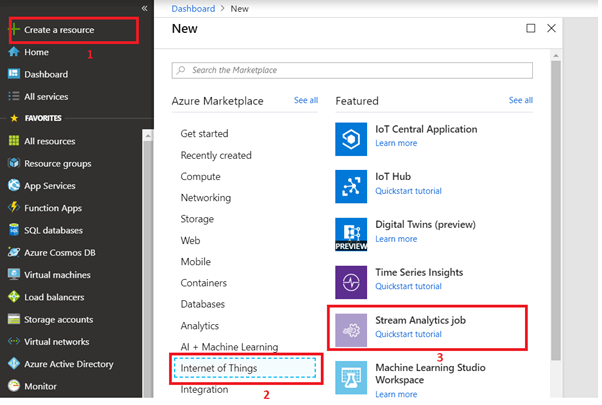Open the Stream Analytics job icon
Screen dimensions: 602x405
coord(351,327)
